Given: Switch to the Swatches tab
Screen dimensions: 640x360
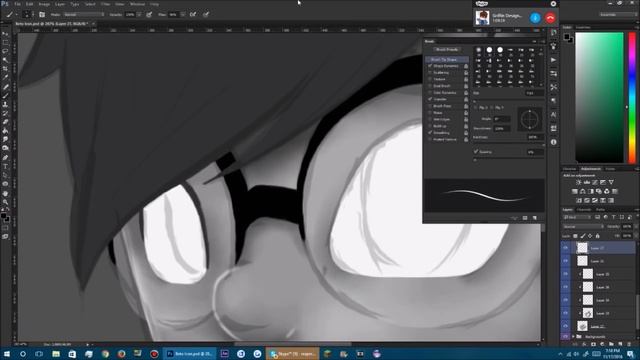Looking at the screenshot, I should pyautogui.click(x=583, y=27).
